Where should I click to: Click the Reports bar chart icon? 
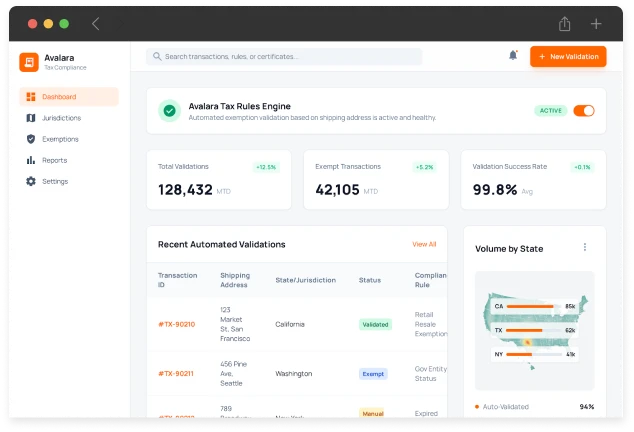click(31, 160)
